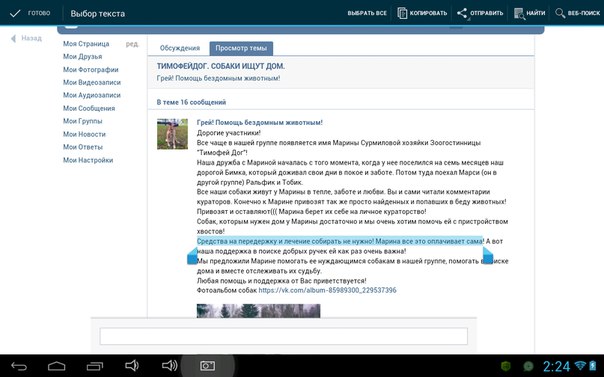
Task: Open the attached photo below the post
Action: (258, 311)
